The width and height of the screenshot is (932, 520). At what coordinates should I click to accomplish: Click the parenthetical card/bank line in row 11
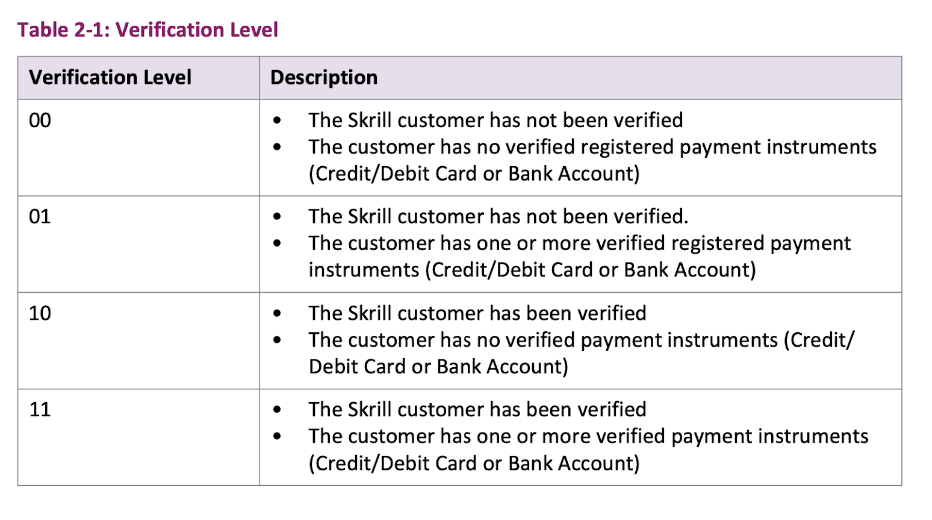tap(474, 462)
